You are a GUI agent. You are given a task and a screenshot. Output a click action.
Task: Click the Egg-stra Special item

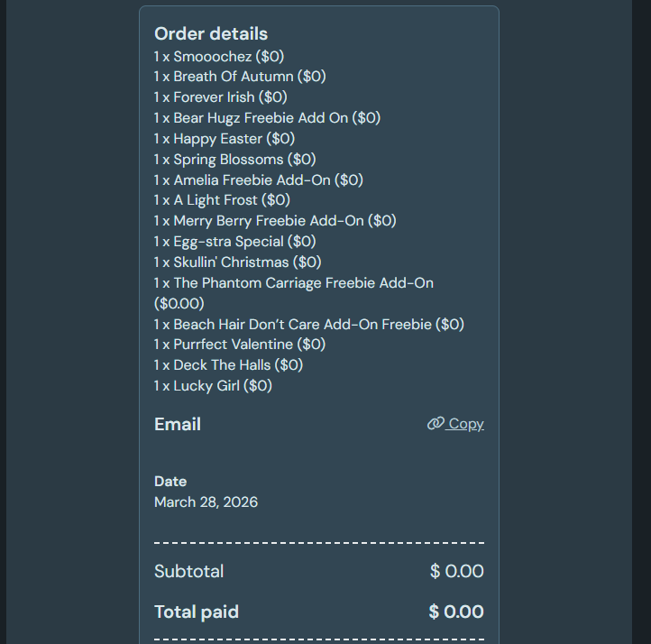(234, 242)
